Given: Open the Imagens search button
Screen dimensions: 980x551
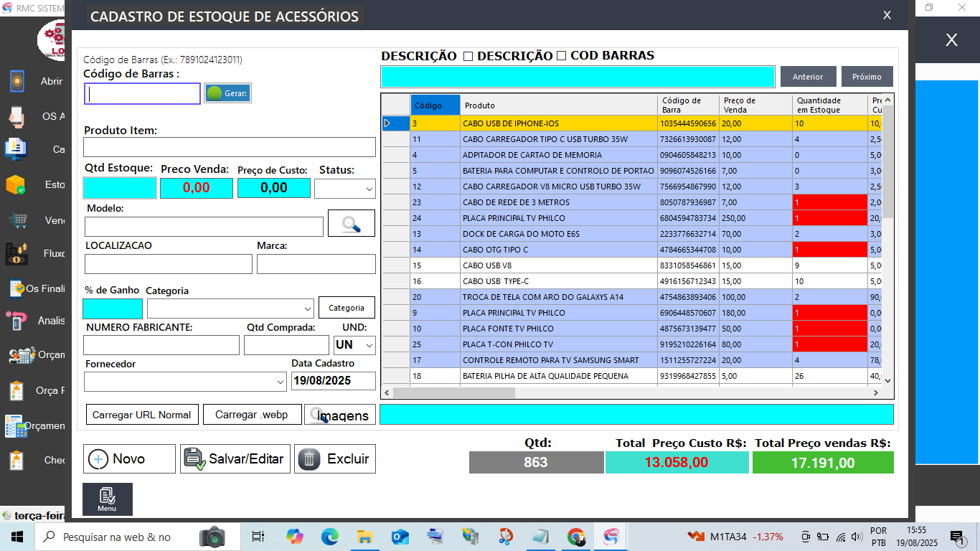Looking at the screenshot, I should click(x=340, y=415).
